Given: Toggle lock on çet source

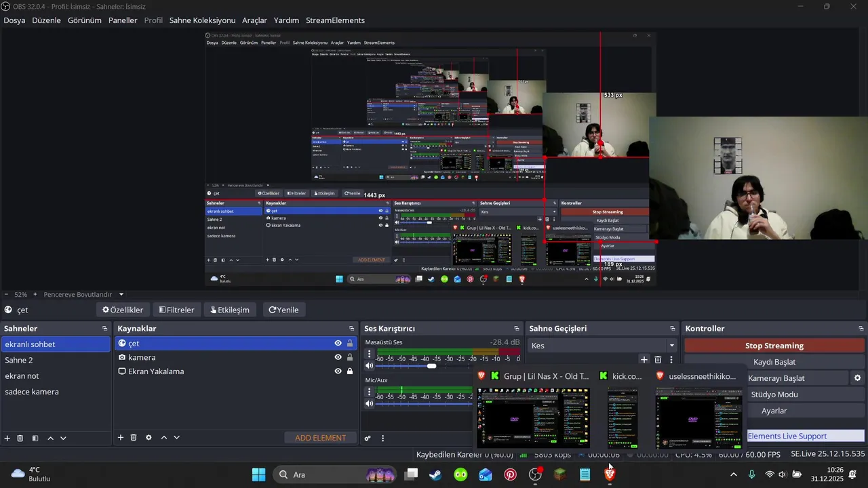Looking at the screenshot, I should click(x=350, y=344).
